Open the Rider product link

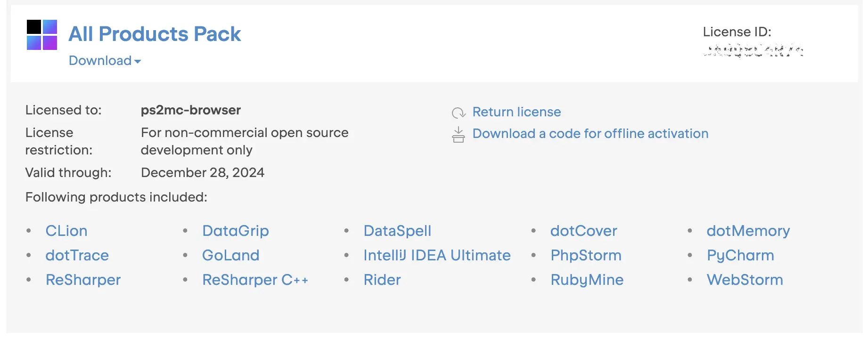click(x=382, y=280)
